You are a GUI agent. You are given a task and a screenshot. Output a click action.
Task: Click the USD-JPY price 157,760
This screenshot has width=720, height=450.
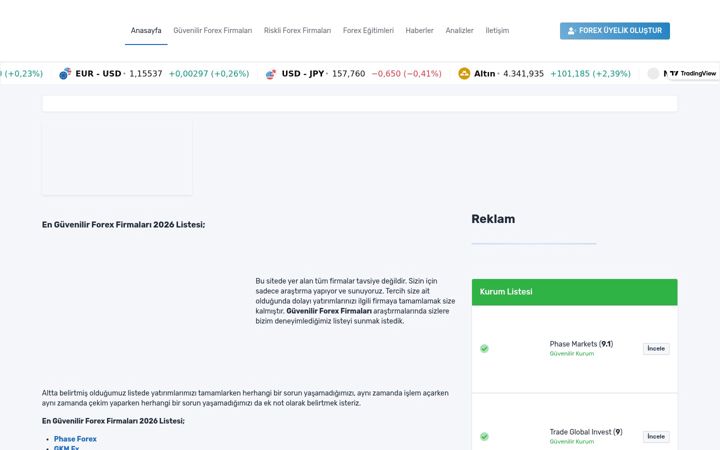pyautogui.click(x=349, y=73)
